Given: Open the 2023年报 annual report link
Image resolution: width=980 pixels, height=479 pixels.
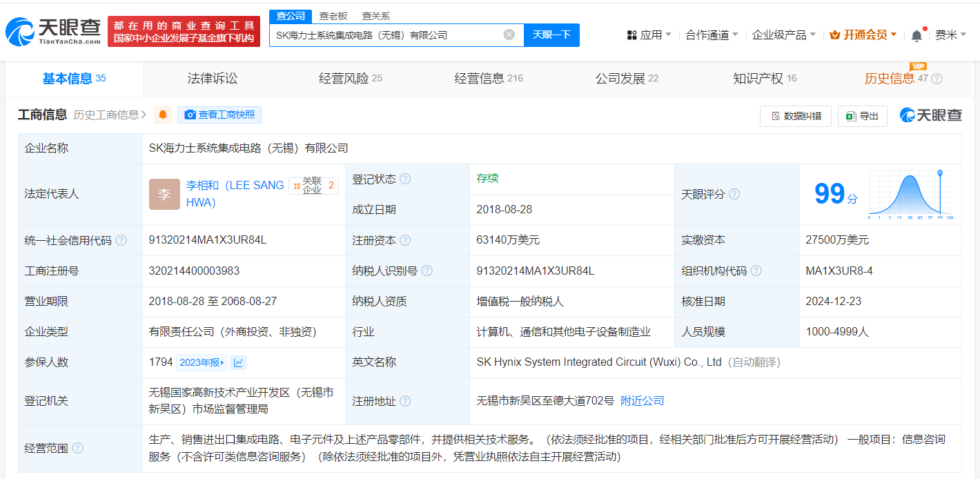Looking at the screenshot, I should tap(202, 362).
